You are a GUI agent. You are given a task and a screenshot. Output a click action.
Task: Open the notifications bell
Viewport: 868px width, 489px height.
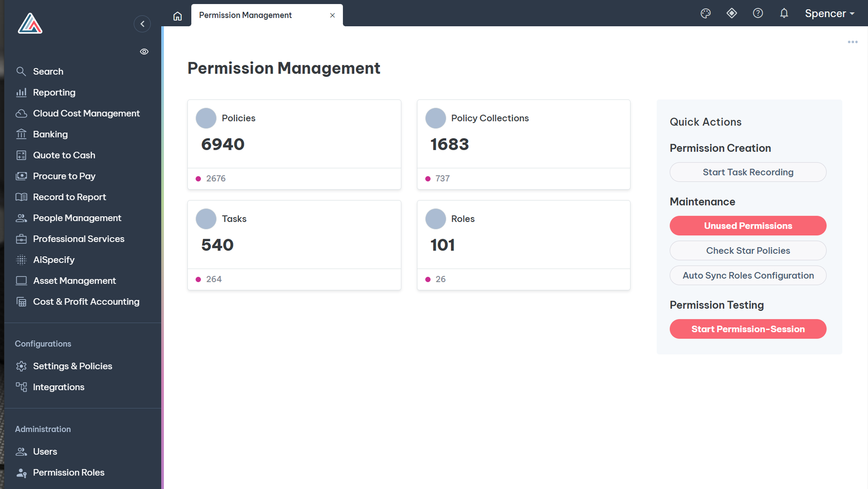tap(784, 14)
